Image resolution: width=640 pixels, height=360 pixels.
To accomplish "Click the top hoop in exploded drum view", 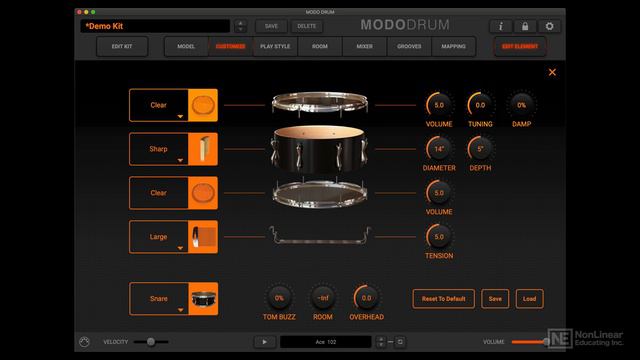I will [320, 103].
